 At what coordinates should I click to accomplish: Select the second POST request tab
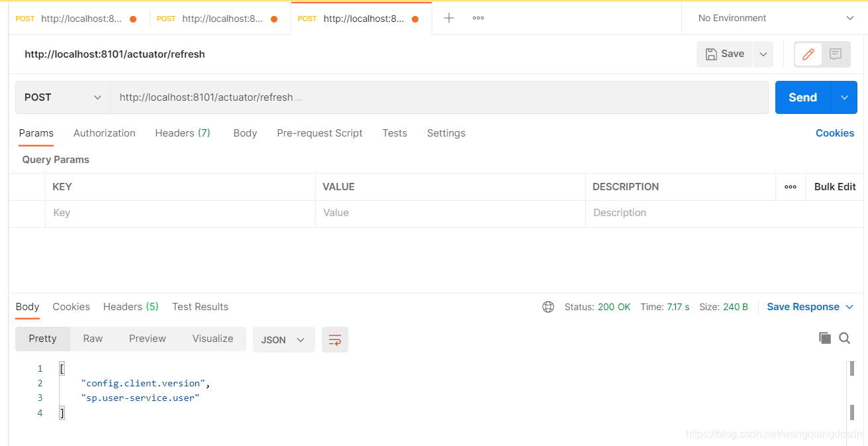[x=220, y=19]
